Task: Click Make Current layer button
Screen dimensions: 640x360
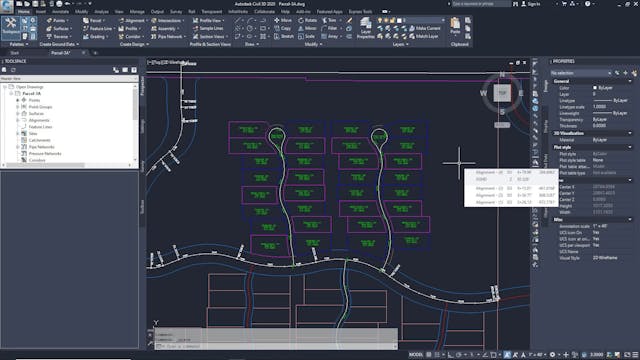Action: 425,28
